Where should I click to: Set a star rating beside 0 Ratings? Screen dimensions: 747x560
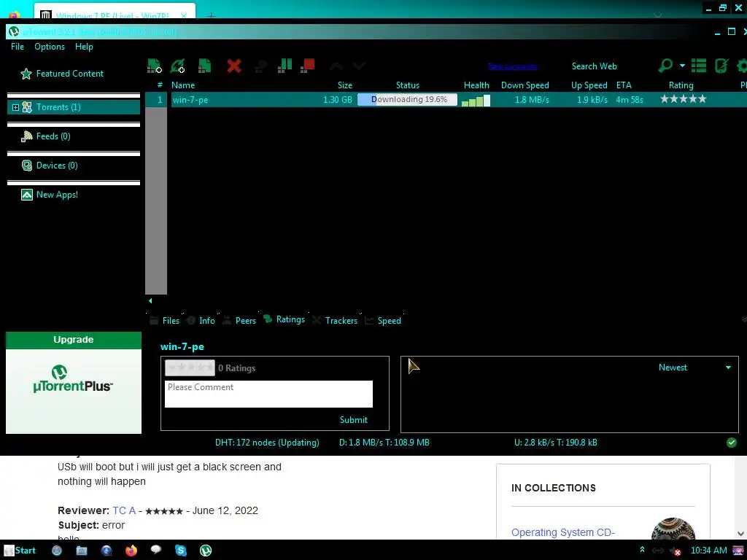click(190, 367)
